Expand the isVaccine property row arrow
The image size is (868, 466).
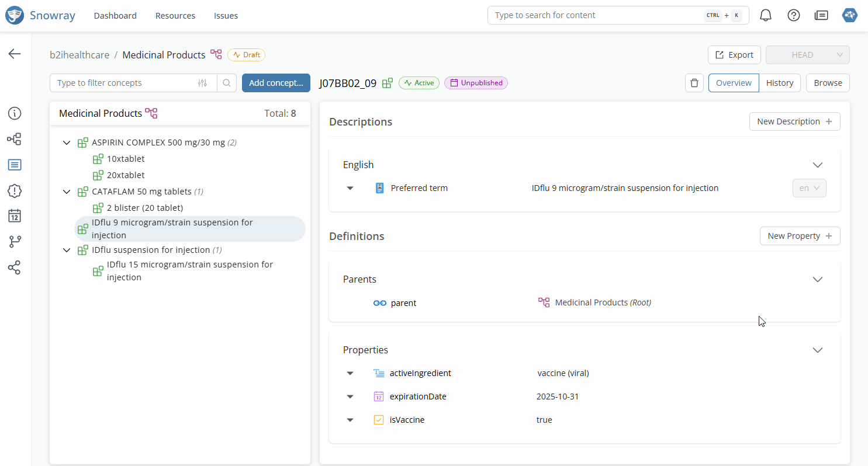(350, 420)
